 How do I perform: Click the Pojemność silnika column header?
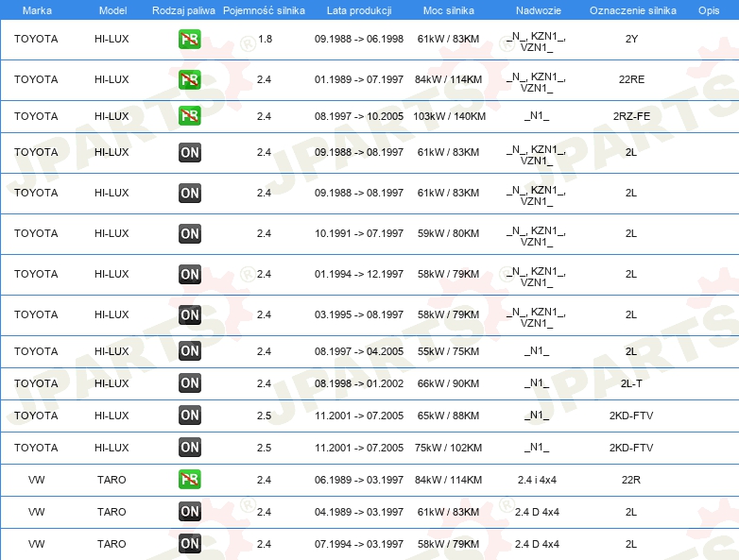(264, 10)
